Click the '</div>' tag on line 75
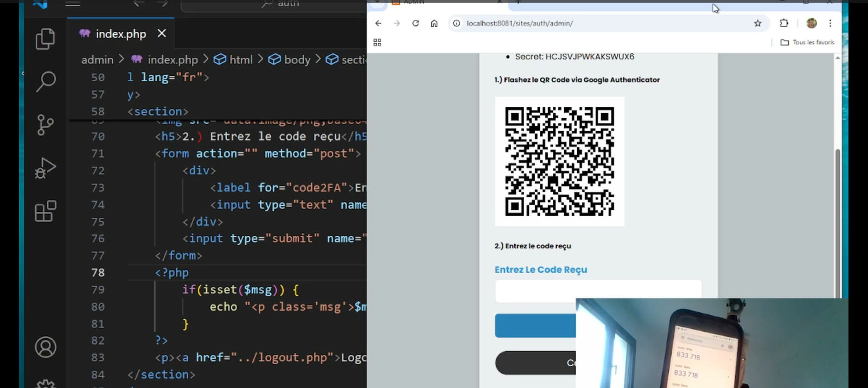This screenshot has height=388, width=868. (x=202, y=222)
